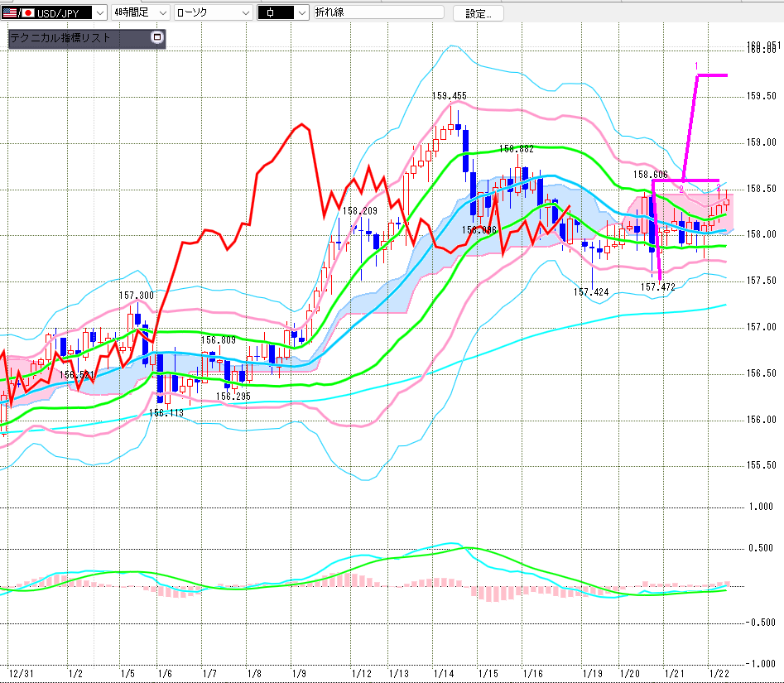Click the 159.455 high price label

(449, 96)
